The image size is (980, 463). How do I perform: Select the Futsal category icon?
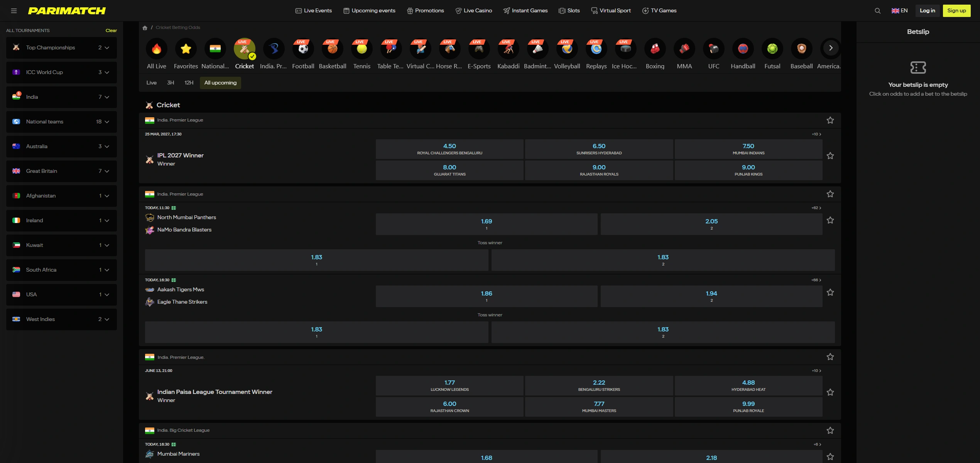click(772, 49)
